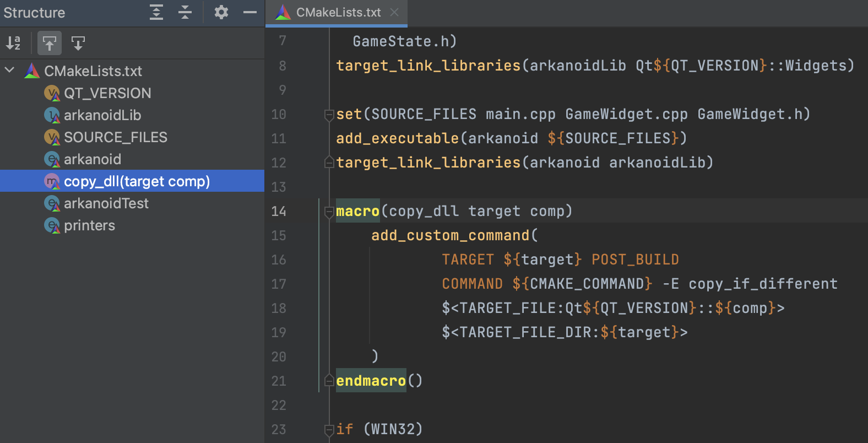Click COMMAND keyword on line 17
Screen dimensions: 868x443
coord(473,284)
